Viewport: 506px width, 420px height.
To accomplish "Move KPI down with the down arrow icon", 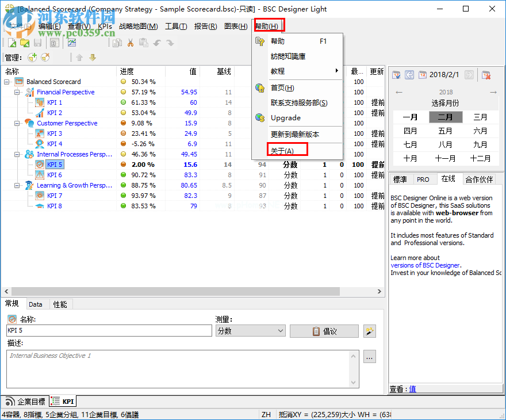I will (x=92, y=57).
